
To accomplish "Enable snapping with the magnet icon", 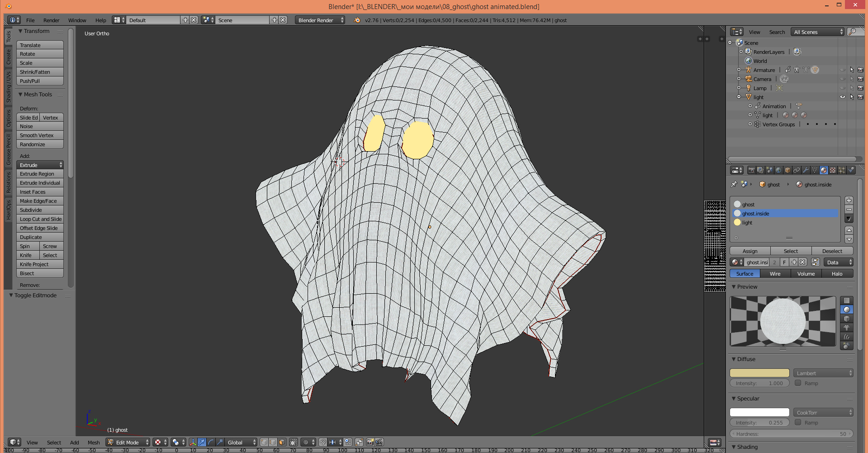I will coord(322,442).
